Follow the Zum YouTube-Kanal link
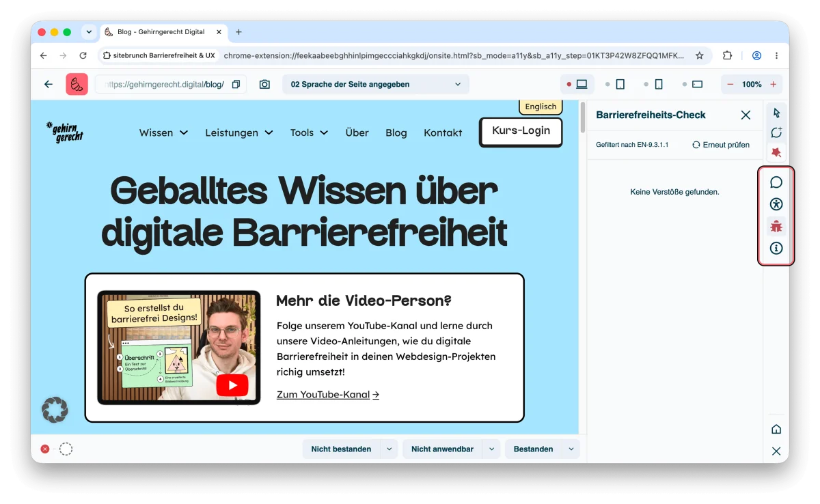820x504 pixels. [x=328, y=395]
